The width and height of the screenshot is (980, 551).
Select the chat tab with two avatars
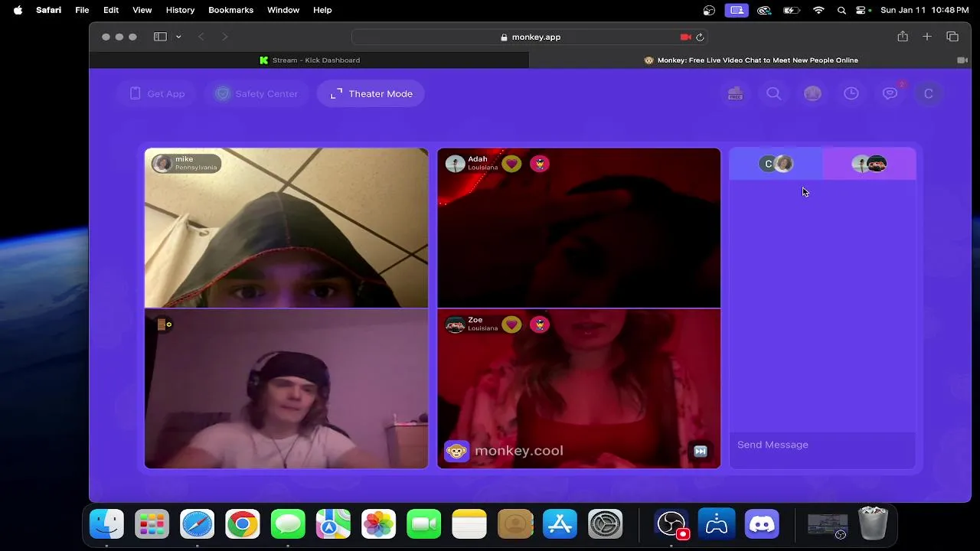[x=869, y=164]
